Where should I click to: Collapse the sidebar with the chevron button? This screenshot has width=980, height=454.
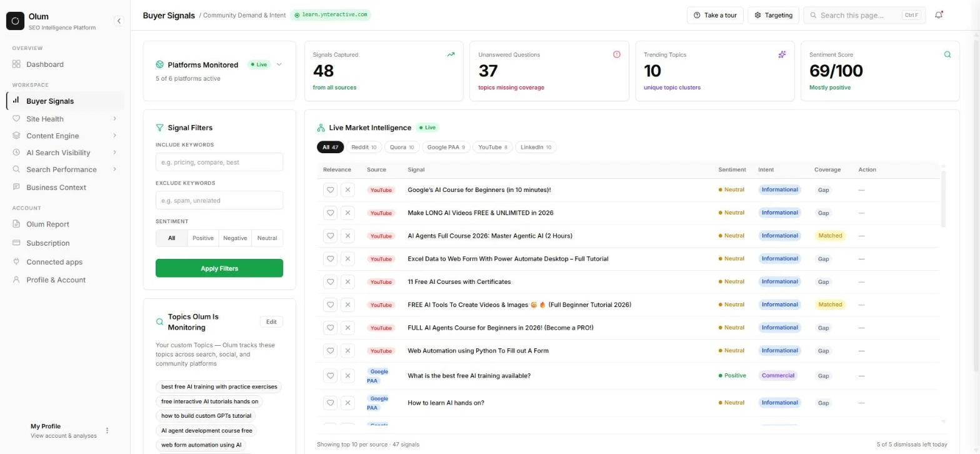pyautogui.click(x=119, y=21)
